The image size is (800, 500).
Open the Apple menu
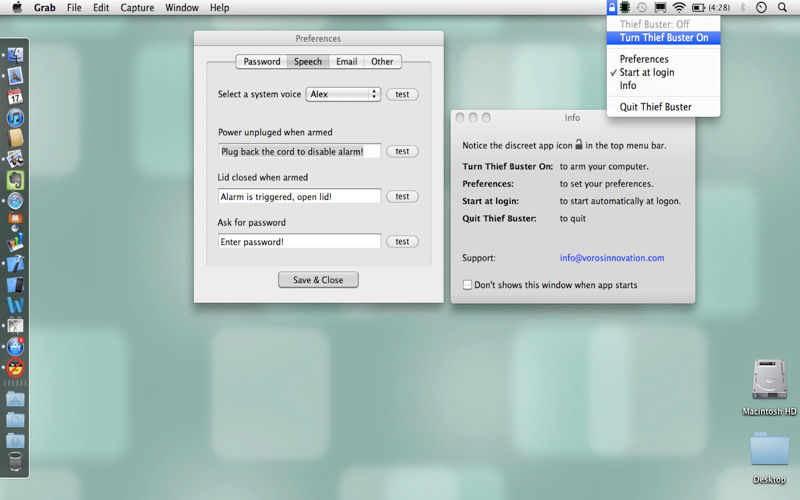click(17, 7)
